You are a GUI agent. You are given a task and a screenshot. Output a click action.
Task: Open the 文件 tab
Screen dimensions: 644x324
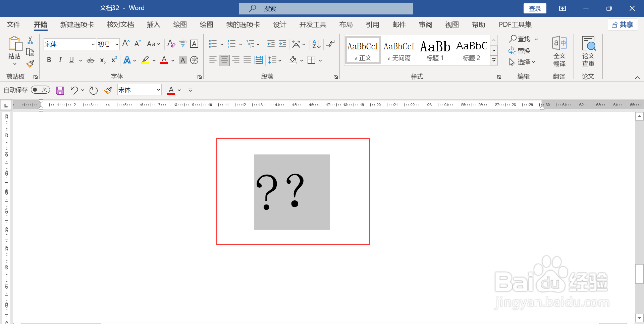13,25
